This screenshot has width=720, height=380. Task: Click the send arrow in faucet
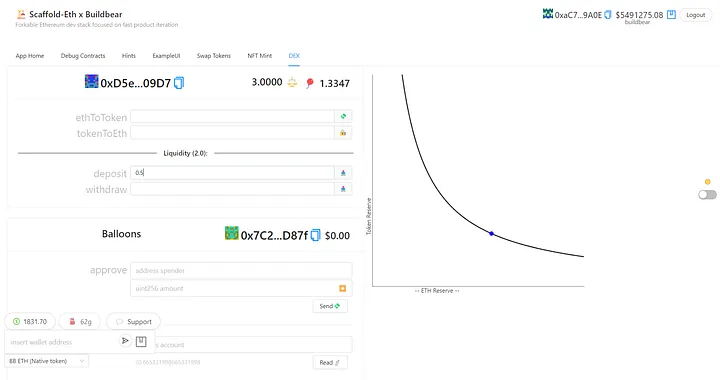click(125, 341)
